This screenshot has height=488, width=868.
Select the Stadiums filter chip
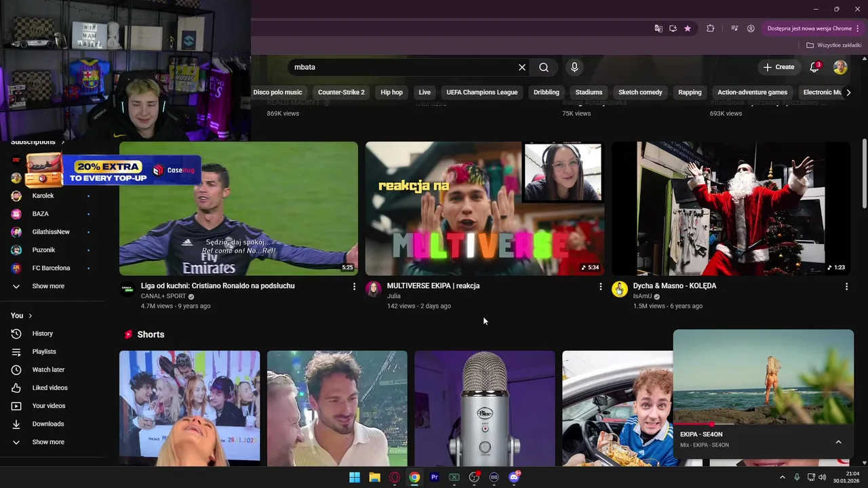pyautogui.click(x=589, y=92)
